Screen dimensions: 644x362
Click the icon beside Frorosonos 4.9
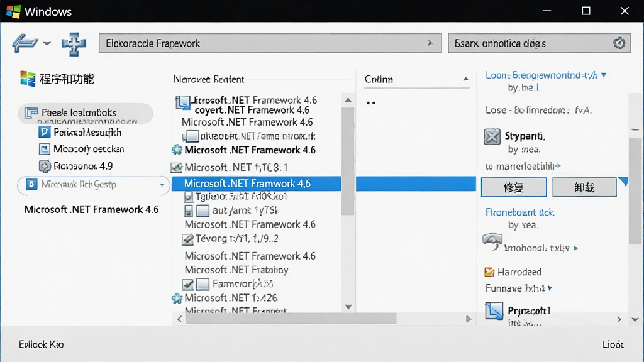click(45, 166)
